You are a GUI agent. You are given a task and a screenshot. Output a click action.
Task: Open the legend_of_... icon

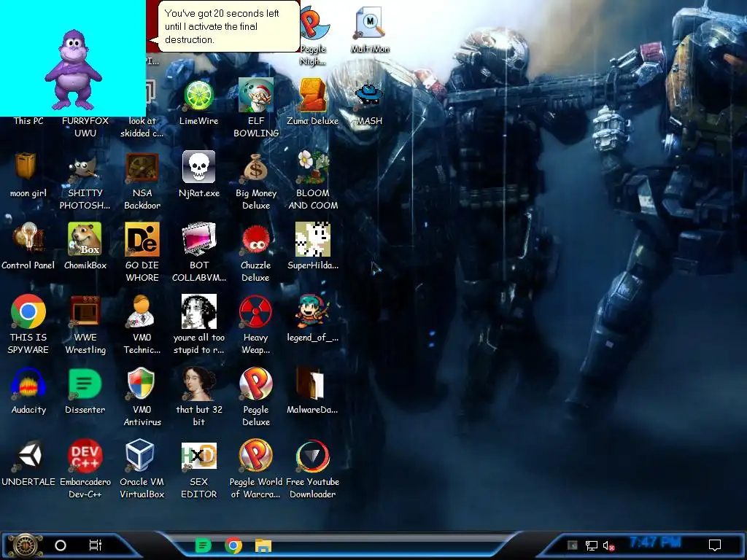click(x=312, y=312)
